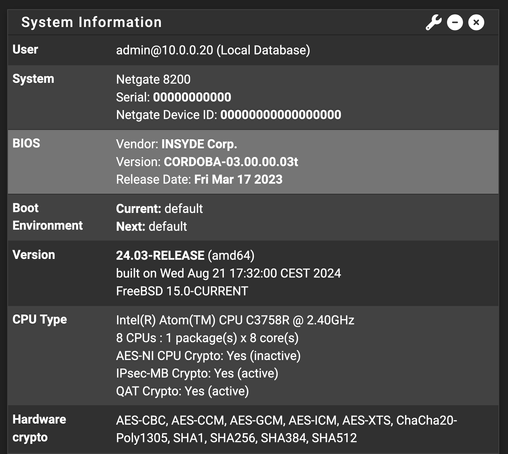The image size is (508, 454).
Task: Click the CORDOBA-03.00.00.03t BIOS version
Action: tap(231, 162)
